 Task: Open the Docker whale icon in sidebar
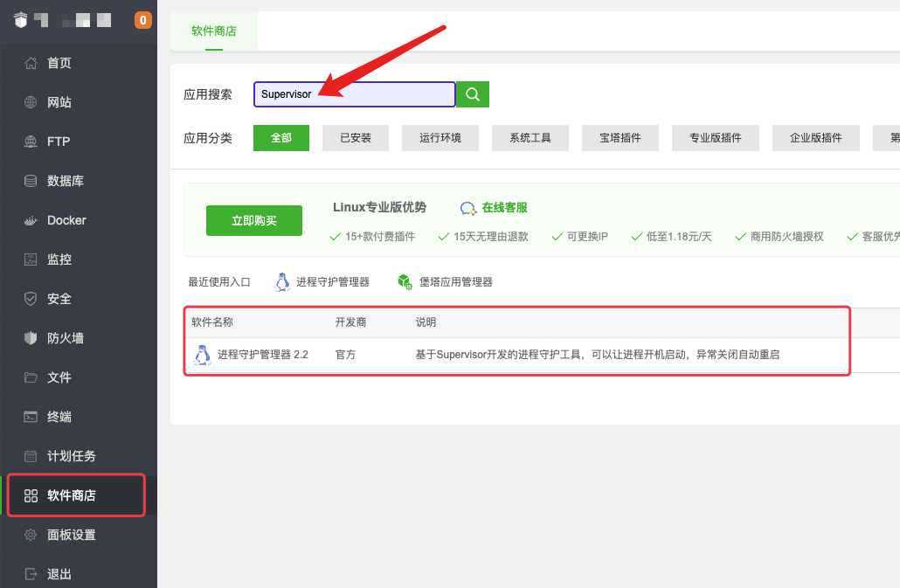tap(31, 220)
